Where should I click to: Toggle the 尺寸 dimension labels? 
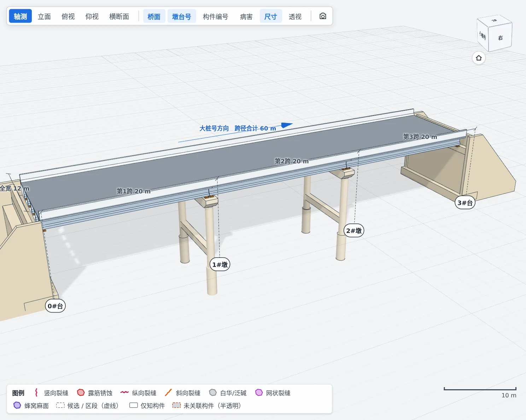270,16
